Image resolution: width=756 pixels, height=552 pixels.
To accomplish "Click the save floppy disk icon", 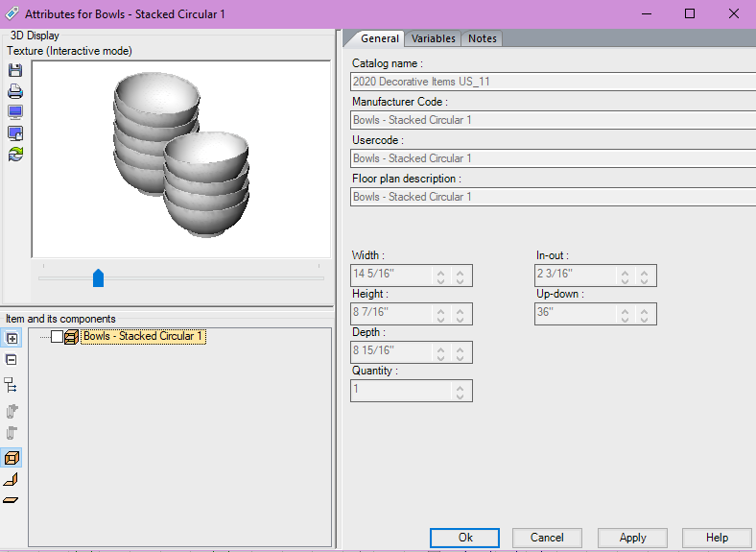I will [x=15, y=70].
